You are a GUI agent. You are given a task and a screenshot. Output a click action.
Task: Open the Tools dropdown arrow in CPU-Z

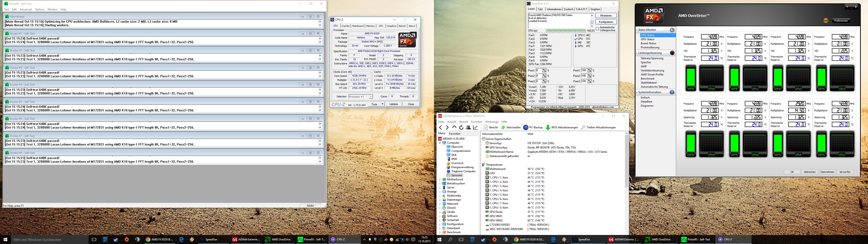tap(382, 104)
